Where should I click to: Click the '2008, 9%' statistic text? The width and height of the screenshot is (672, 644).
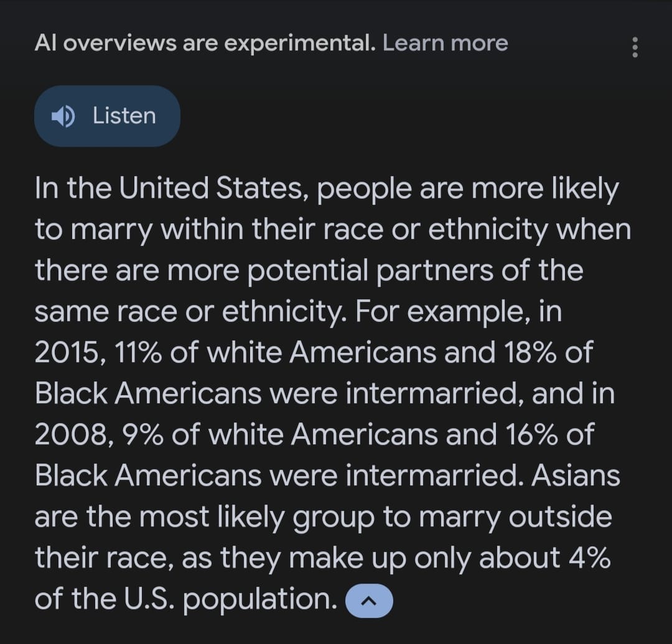[99, 435]
